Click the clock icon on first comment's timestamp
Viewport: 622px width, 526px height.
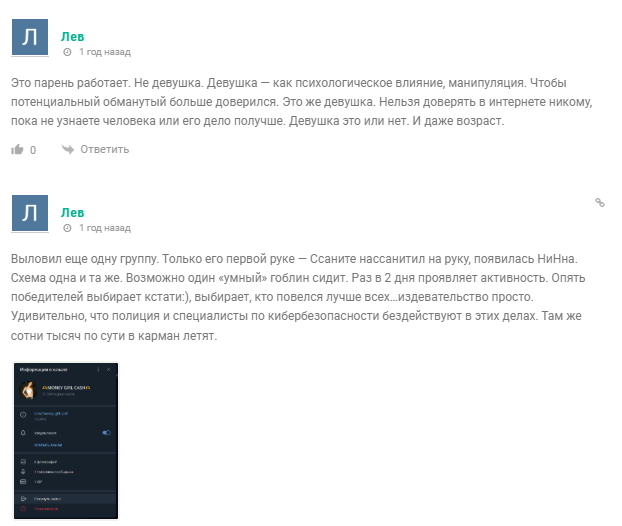67,52
